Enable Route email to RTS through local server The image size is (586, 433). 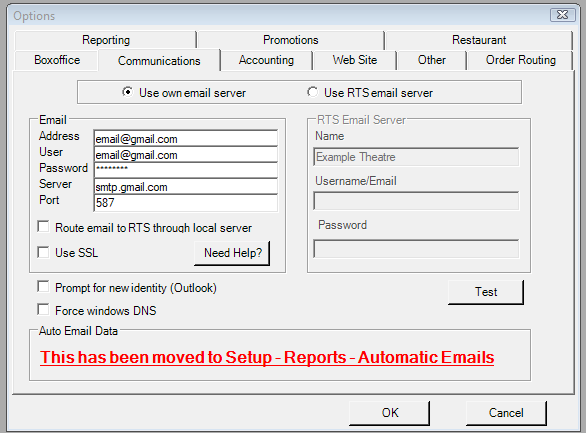(x=43, y=227)
